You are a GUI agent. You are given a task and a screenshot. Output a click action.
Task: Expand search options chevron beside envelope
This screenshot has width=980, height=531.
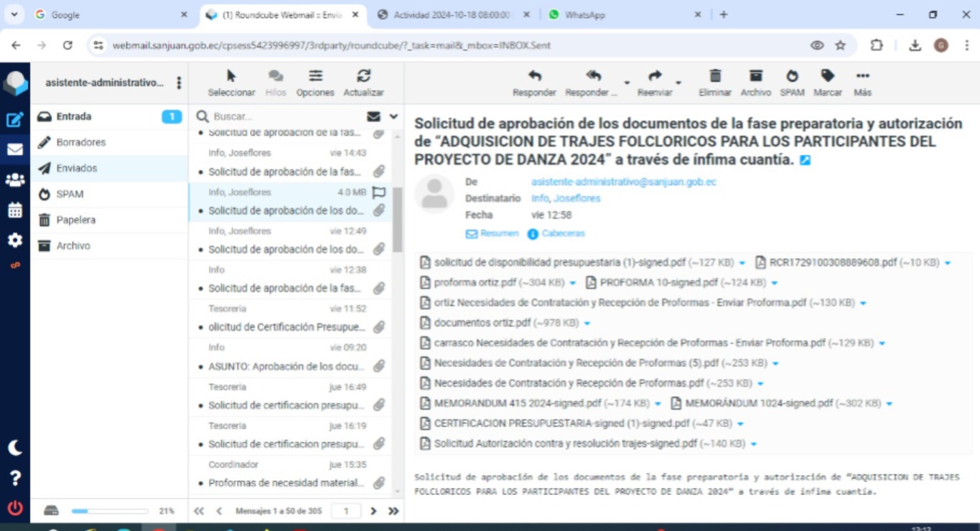point(393,116)
